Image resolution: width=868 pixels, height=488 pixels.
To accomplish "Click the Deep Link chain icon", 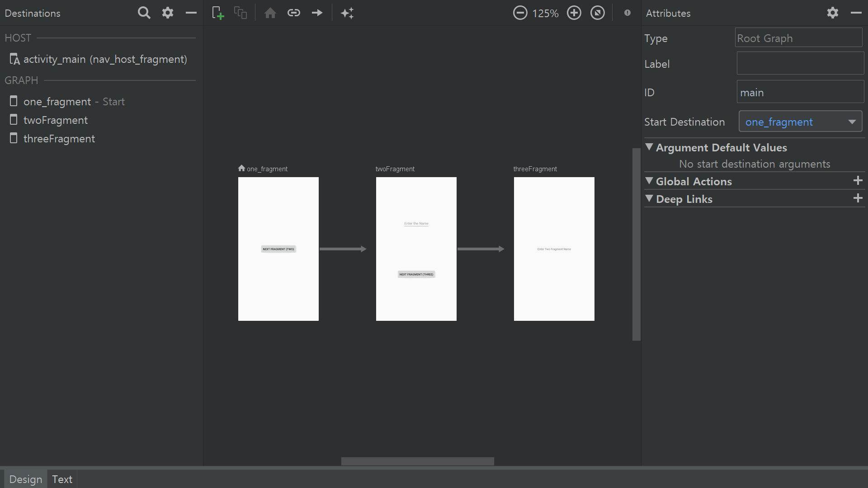I will [x=294, y=13].
